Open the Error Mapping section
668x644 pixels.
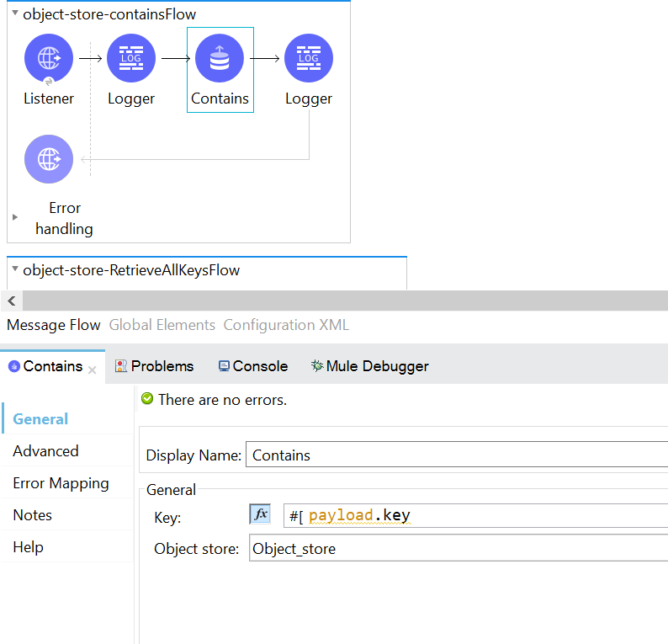point(61,483)
